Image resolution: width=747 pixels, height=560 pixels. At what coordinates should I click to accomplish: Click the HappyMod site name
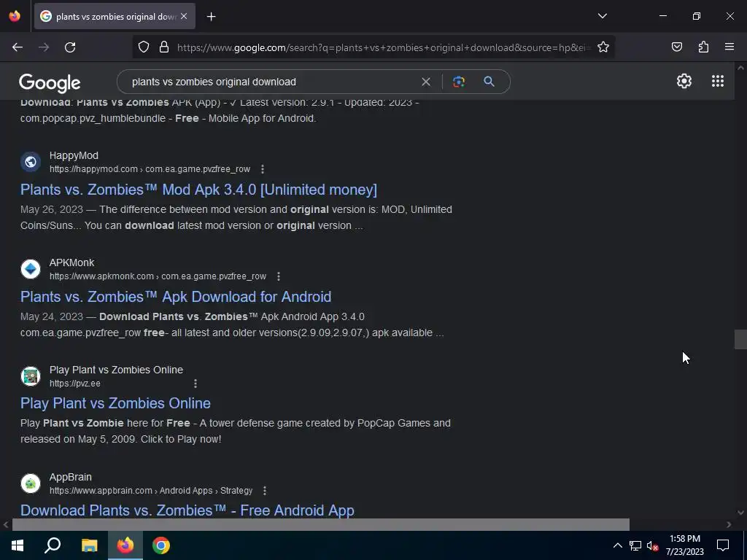pyautogui.click(x=74, y=156)
